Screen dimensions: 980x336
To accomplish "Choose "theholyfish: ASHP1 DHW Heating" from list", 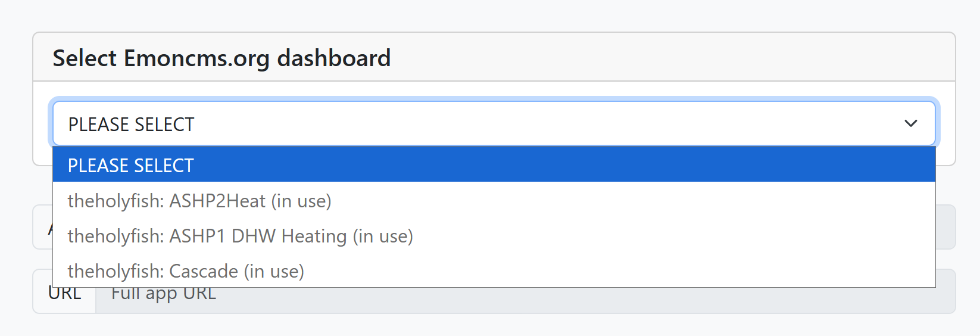I will click(240, 236).
